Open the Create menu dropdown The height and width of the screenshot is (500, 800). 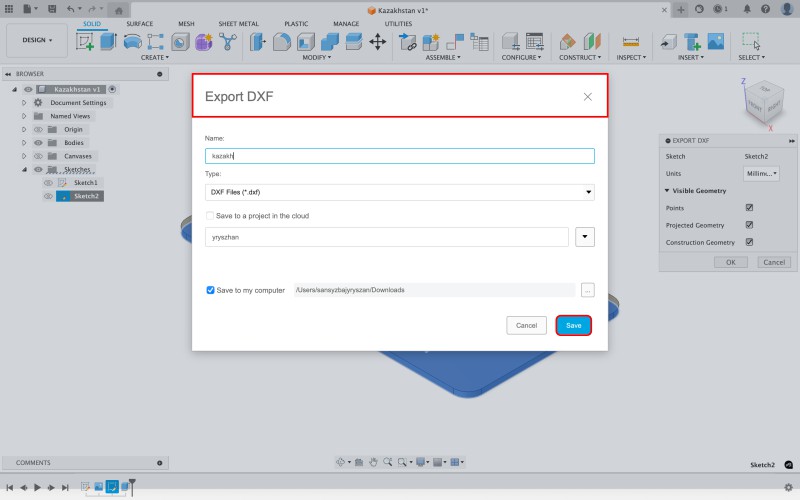(x=155, y=58)
